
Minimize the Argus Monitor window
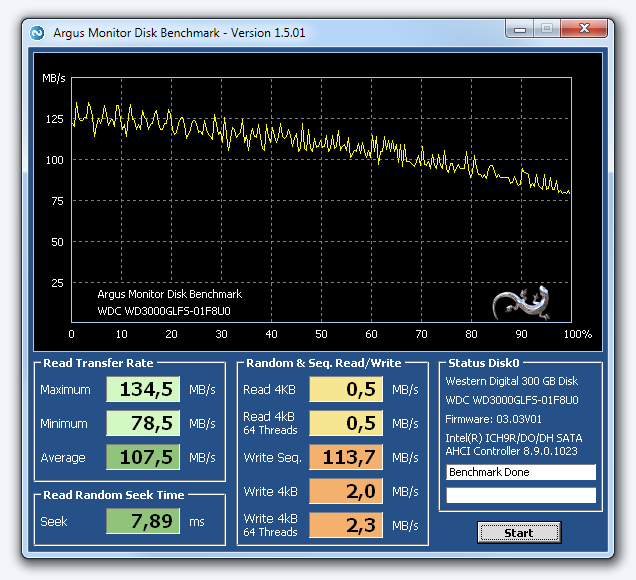(x=520, y=30)
